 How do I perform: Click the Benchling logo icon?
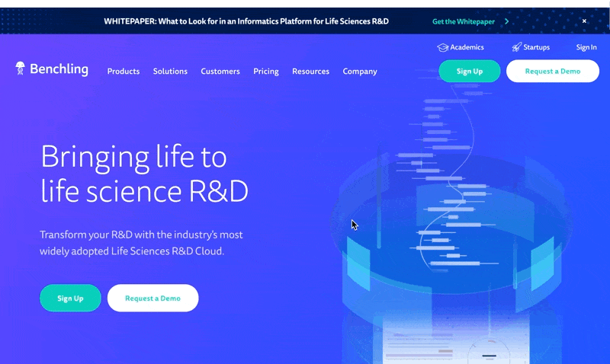[x=21, y=69]
